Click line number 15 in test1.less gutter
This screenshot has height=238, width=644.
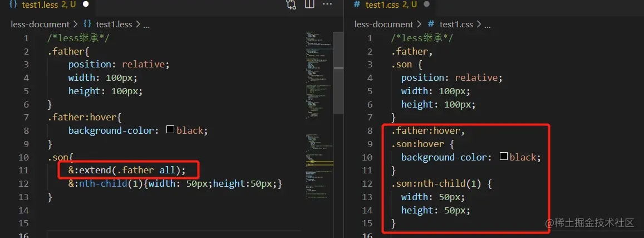coord(24,223)
